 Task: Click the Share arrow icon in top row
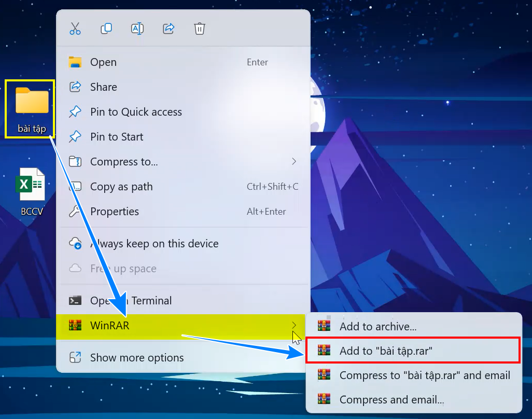point(169,29)
